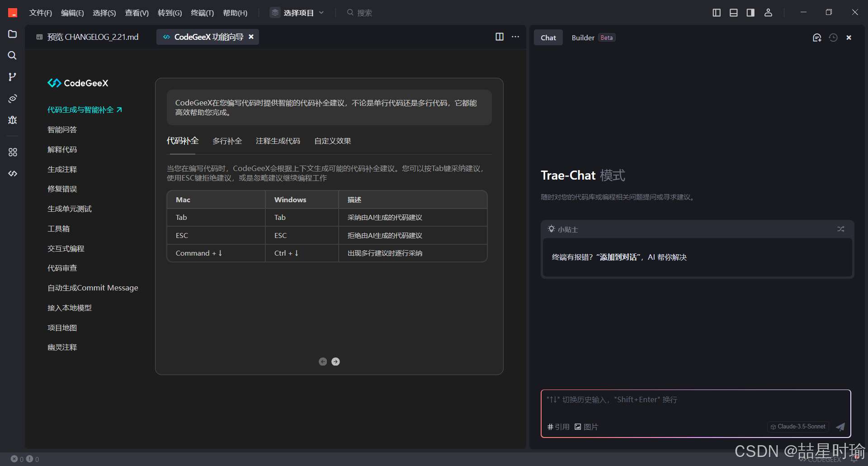Open 自动生成Commit Message guide section
Image resolution: width=868 pixels, height=466 pixels.
[93, 288]
